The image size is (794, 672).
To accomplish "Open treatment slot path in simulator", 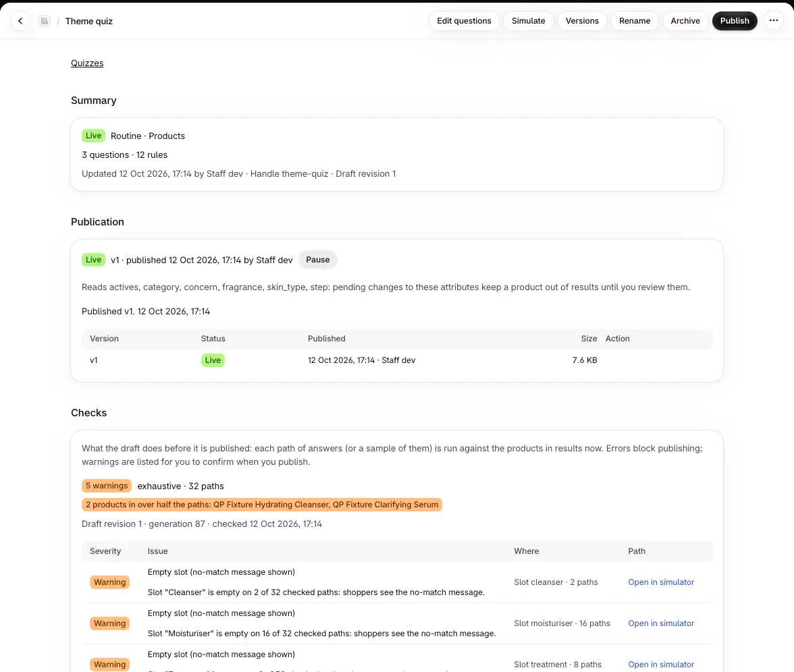I will click(x=661, y=665).
